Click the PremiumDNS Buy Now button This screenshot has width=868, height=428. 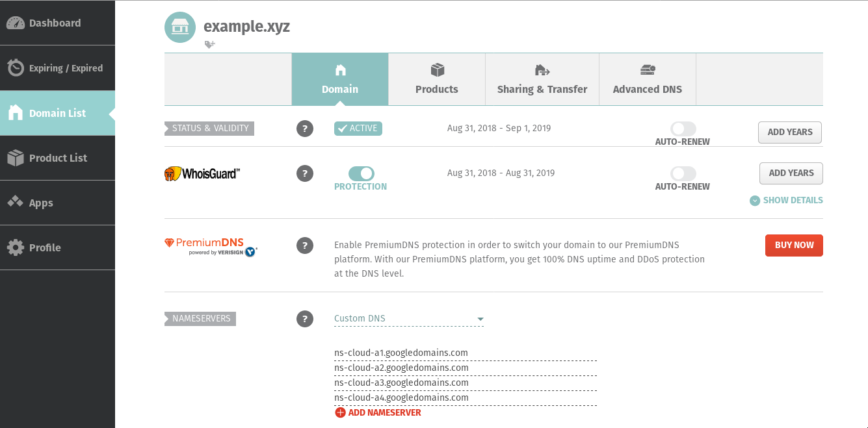pos(794,245)
